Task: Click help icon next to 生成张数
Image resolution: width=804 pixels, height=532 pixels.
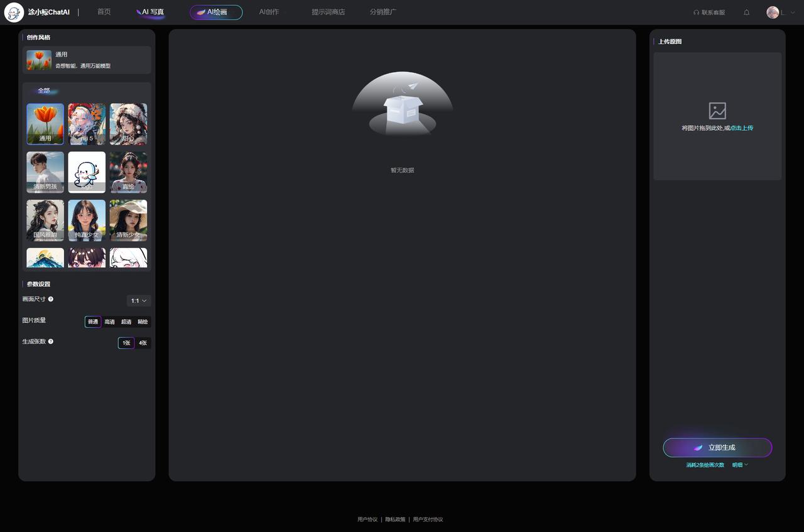Action: 51,342
